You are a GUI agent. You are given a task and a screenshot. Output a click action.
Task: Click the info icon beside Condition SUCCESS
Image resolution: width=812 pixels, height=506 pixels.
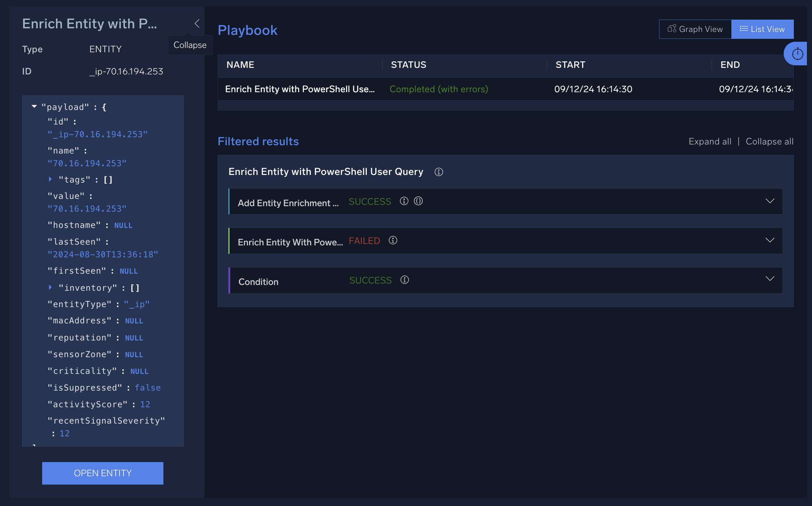tap(405, 280)
